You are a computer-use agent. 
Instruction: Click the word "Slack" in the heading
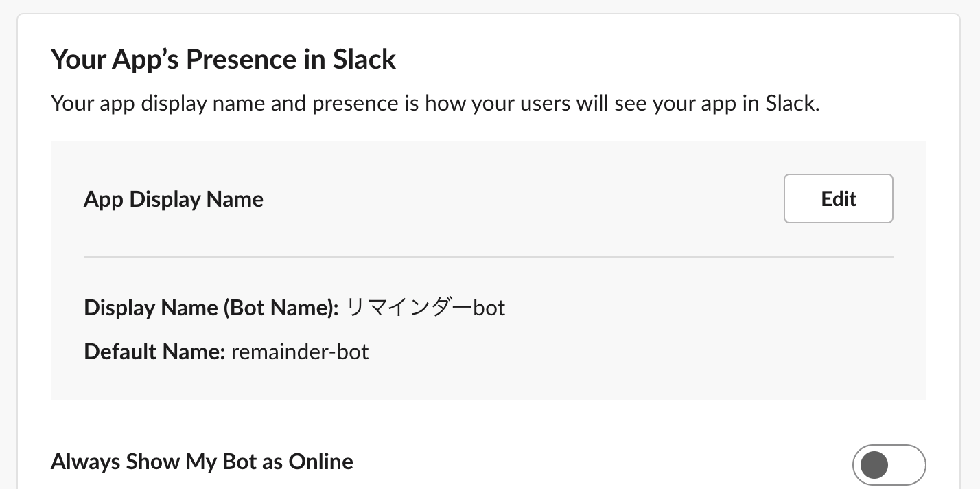click(364, 59)
